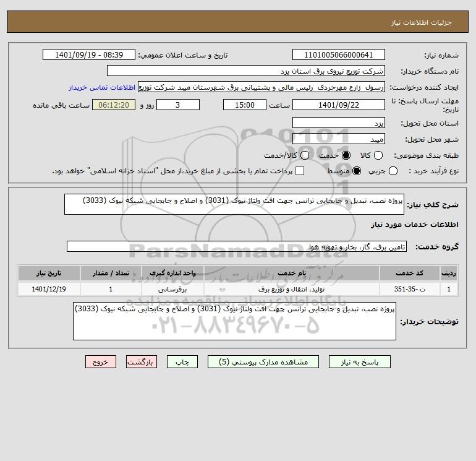Click the واحد اندازه گیری column header
Screen dimensions: 476x461
coord(172,273)
